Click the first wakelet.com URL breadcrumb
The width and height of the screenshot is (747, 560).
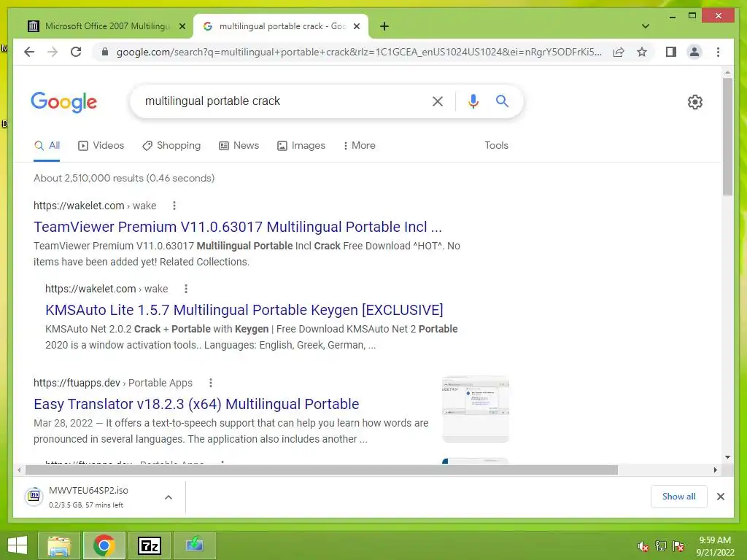point(95,206)
